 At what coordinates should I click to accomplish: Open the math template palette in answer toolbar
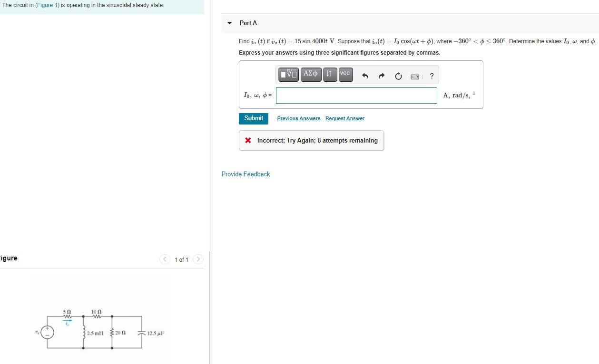pos(288,74)
